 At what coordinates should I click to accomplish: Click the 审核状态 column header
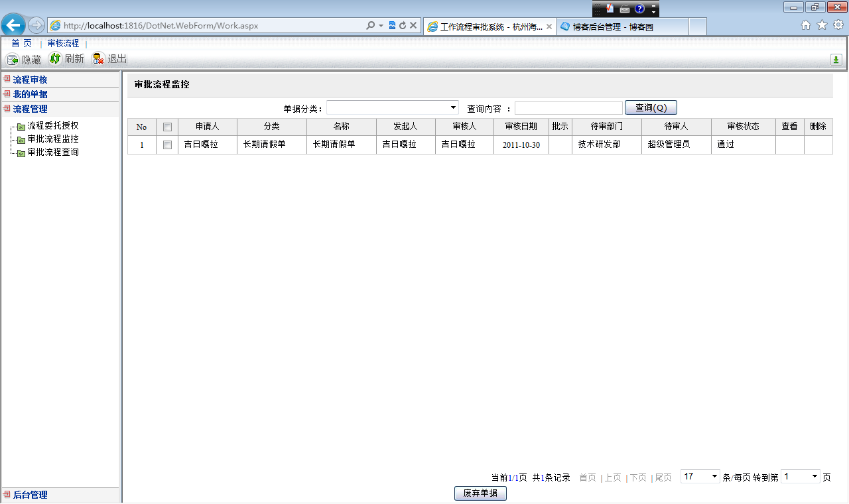(x=744, y=127)
